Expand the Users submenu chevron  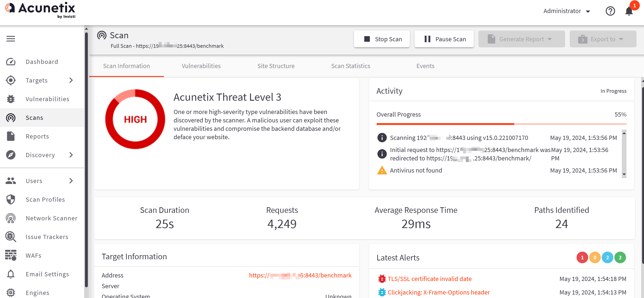[71, 181]
